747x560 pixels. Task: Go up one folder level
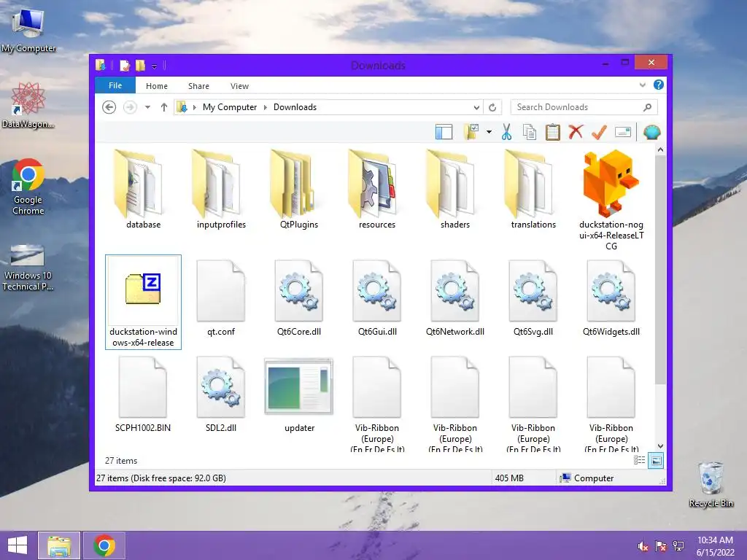pyautogui.click(x=164, y=107)
